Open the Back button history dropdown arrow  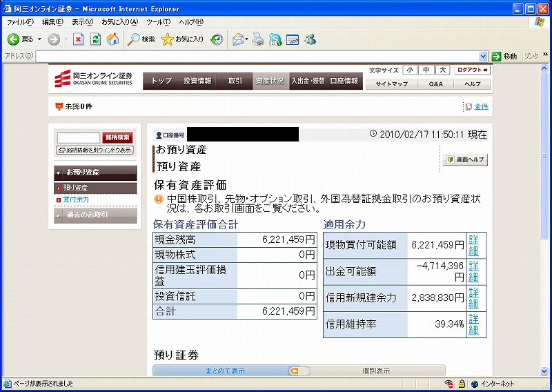(x=40, y=39)
